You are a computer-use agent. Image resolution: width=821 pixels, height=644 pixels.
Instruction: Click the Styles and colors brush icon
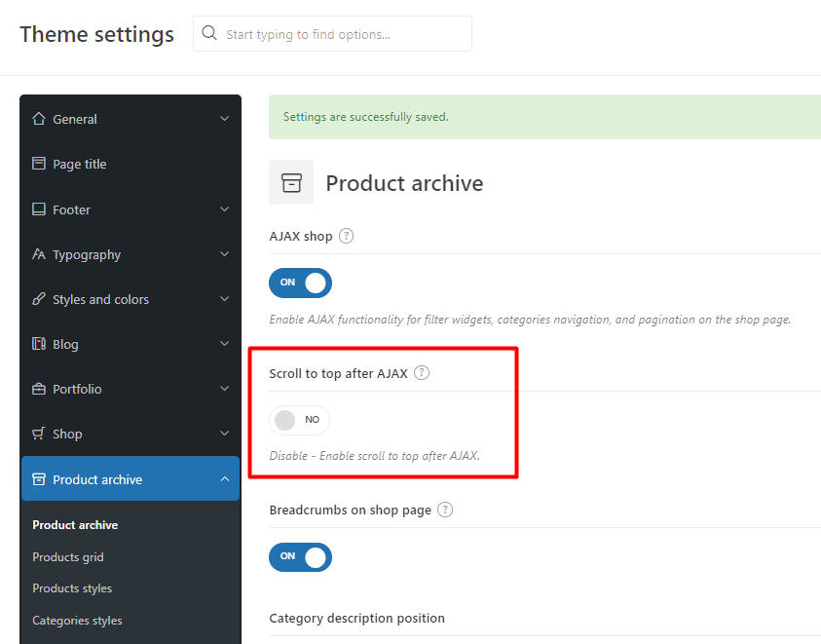39,299
